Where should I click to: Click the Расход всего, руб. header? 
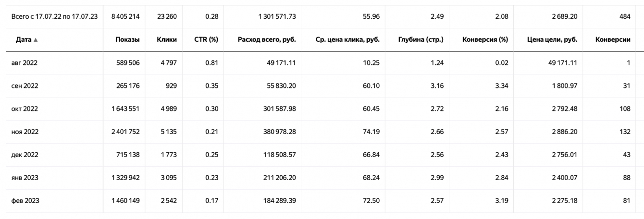click(x=267, y=39)
